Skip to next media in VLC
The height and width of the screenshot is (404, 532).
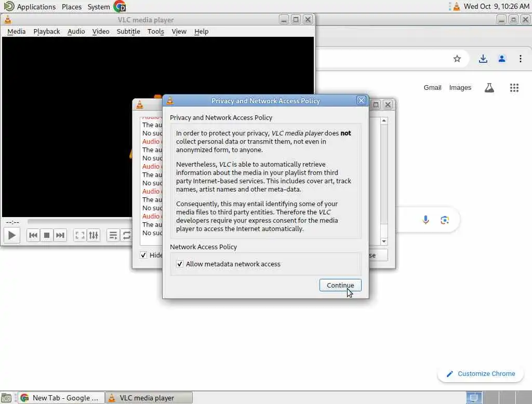coord(60,235)
